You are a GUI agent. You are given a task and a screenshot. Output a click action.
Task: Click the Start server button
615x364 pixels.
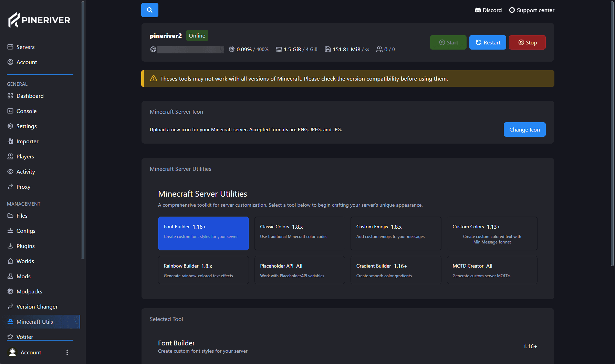[448, 42]
